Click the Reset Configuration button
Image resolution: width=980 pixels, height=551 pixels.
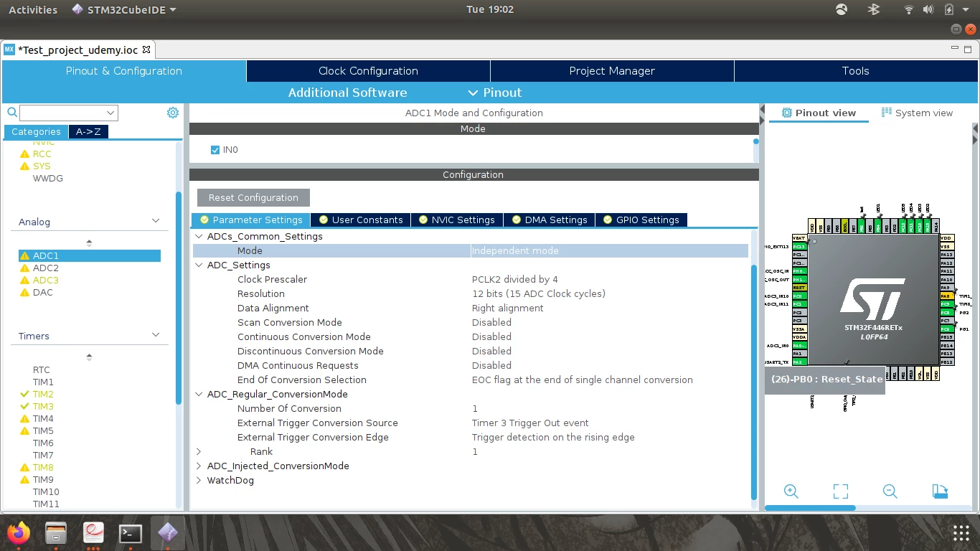pyautogui.click(x=253, y=197)
